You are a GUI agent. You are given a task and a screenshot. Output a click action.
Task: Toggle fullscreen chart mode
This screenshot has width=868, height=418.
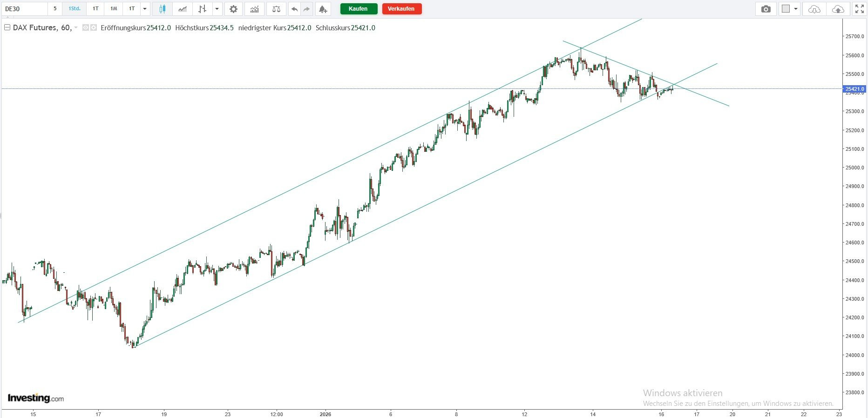860,9
